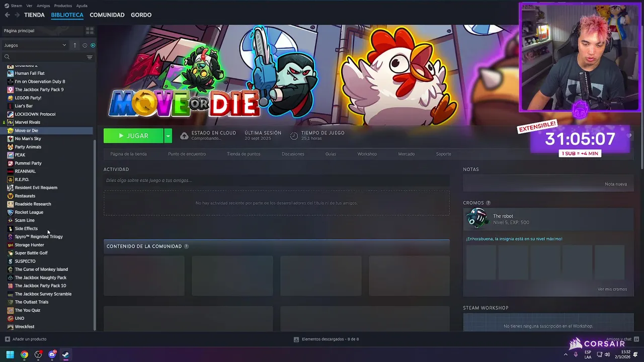Go to the TIENDA section
644x362 pixels.
coord(34,15)
